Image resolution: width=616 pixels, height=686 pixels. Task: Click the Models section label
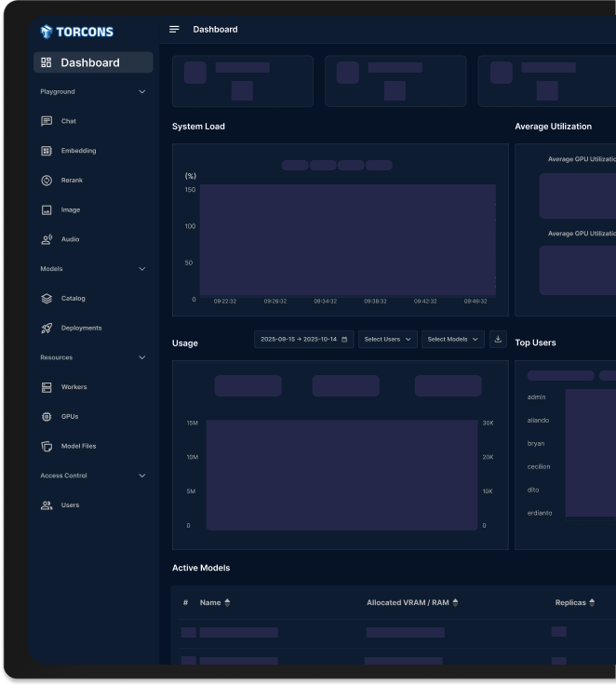coord(51,269)
